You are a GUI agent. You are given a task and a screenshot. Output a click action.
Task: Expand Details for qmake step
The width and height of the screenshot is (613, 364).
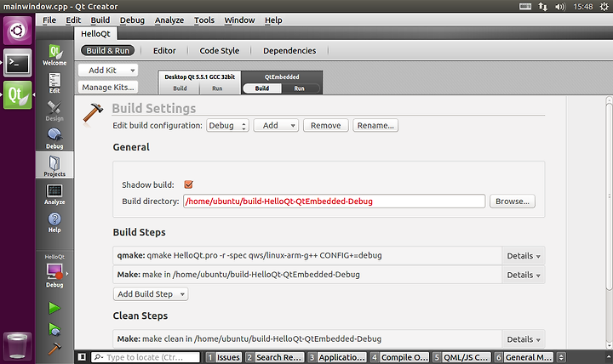click(523, 256)
